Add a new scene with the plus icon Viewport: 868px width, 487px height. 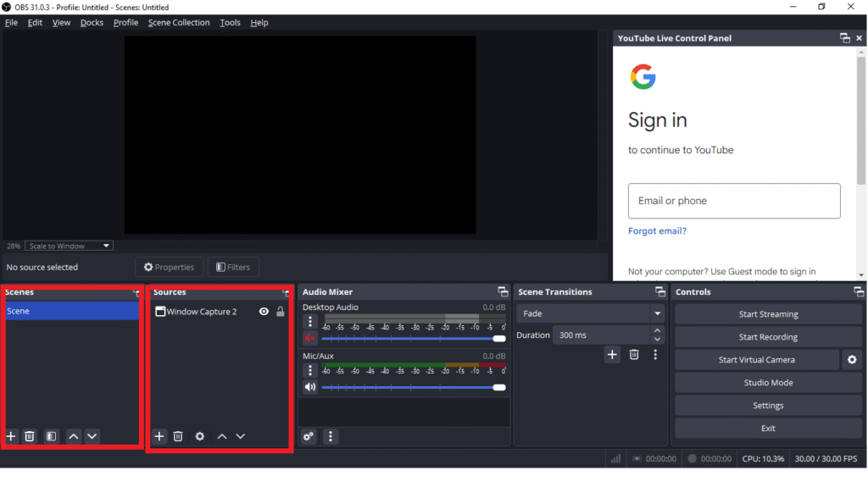[x=11, y=436]
